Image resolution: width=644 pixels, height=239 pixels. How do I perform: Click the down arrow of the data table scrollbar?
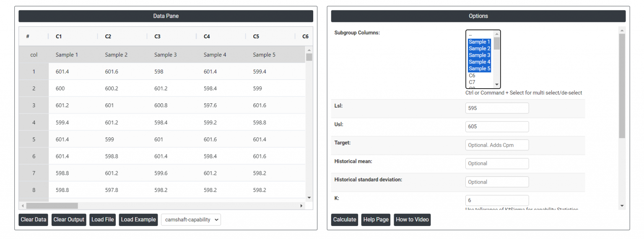[x=309, y=197]
